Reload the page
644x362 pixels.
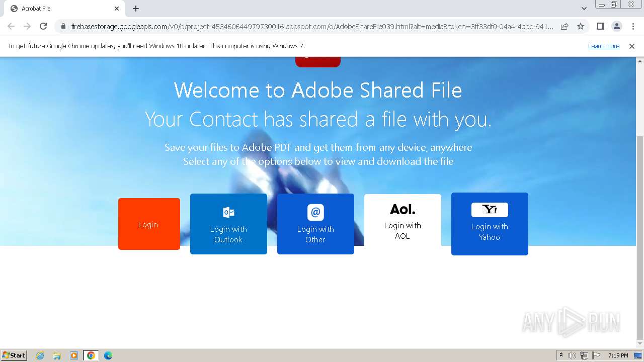[x=43, y=26]
